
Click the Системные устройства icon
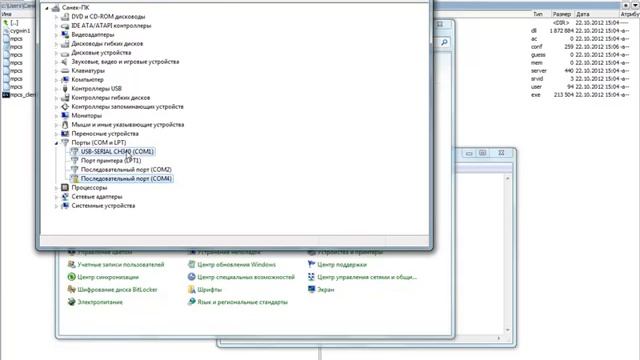tap(64, 206)
